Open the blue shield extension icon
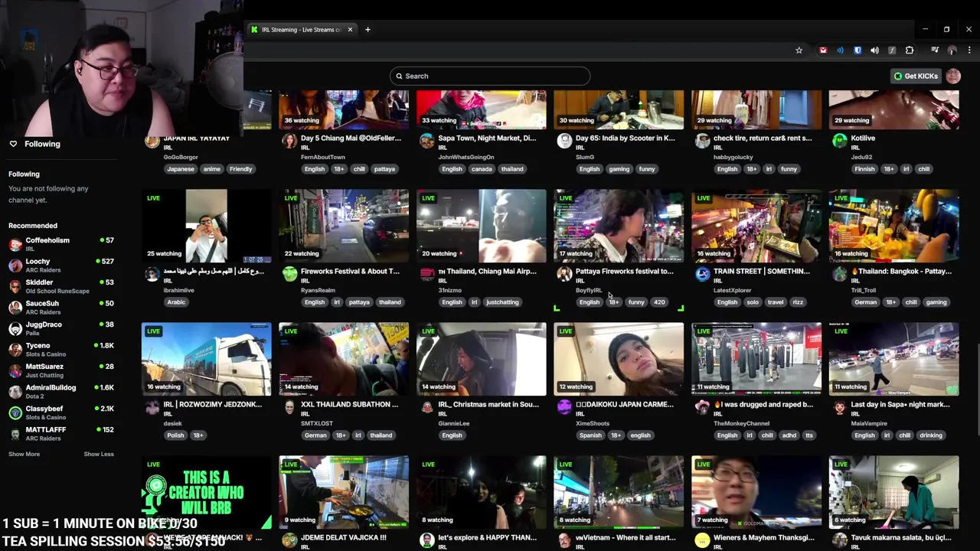Screen dimensions: 980x551 (x=857, y=51)
